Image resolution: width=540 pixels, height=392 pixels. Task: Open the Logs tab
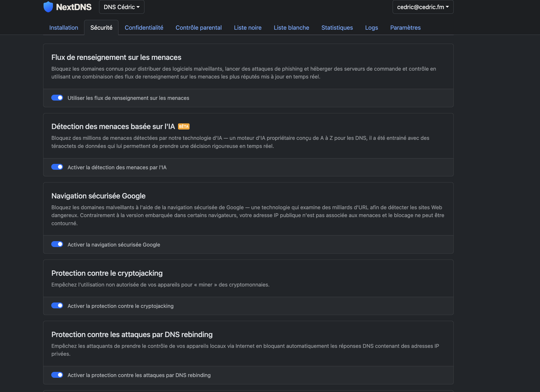[x=372, y=28]
